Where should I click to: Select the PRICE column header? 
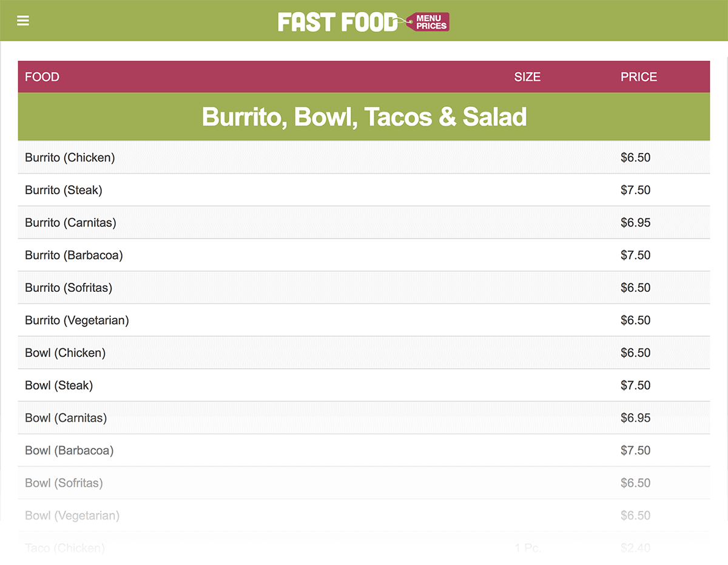pos(639,77)
